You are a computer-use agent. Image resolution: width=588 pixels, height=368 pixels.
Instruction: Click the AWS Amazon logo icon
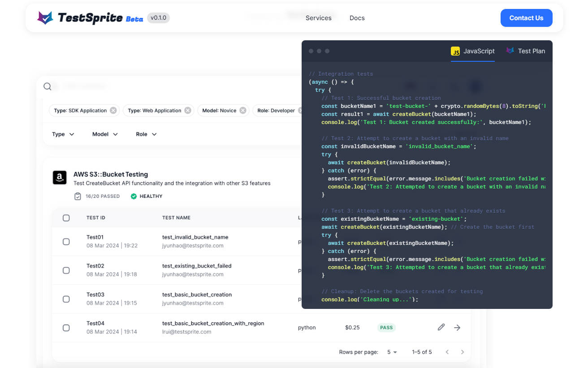(x=60, y=178)
